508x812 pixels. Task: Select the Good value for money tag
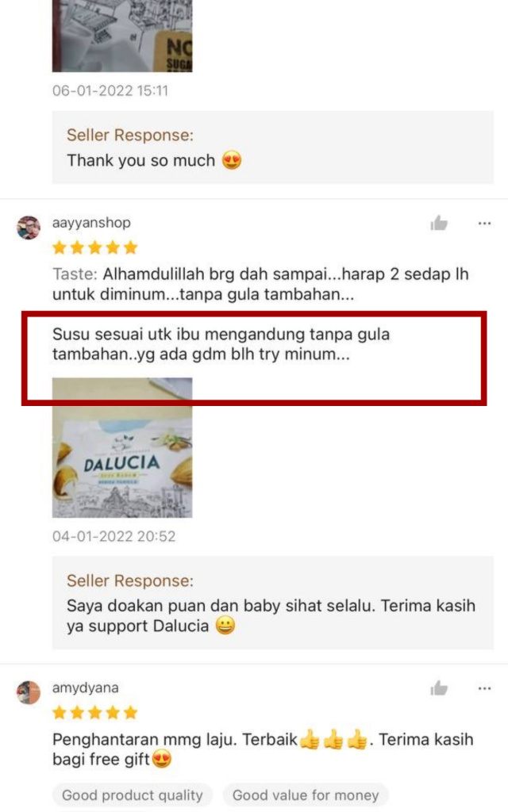tap(306, 795)
